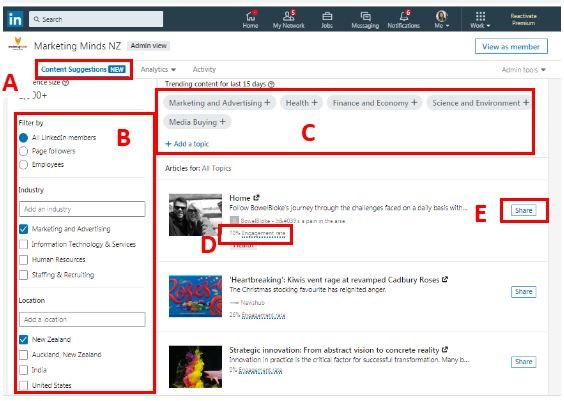Click the Home article couple thumbnail
Image resolution: width=564 pixels, height=401 pixels.
[x=195, y=215]
